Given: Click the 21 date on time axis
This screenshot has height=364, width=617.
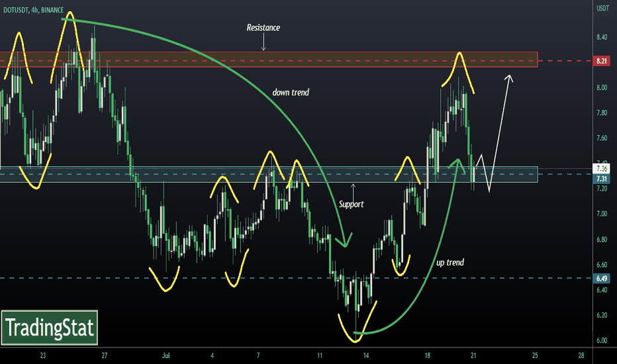Looking at the screenshot, I should pos(473,355).
